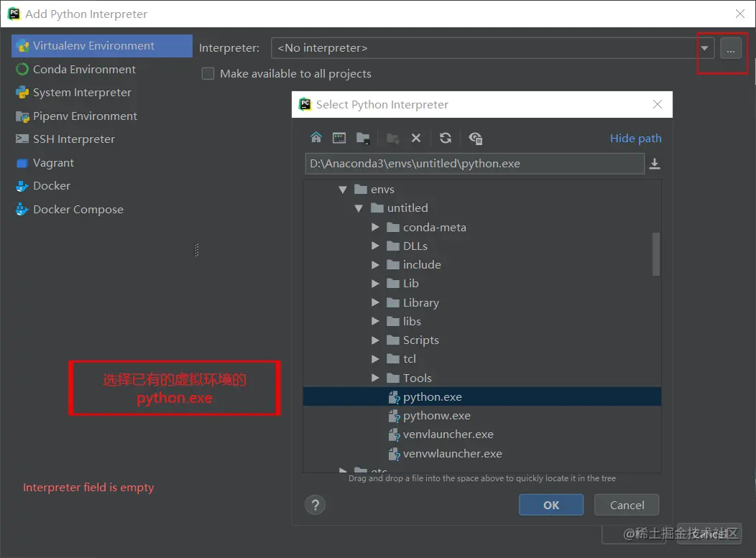Select the conda-meta folder name

point(434,227)
